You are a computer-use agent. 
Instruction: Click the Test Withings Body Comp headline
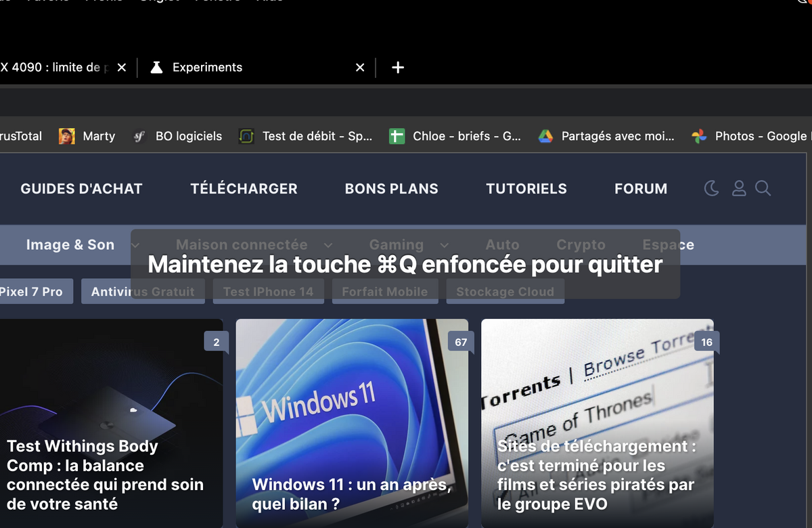[x=105, y=475]
